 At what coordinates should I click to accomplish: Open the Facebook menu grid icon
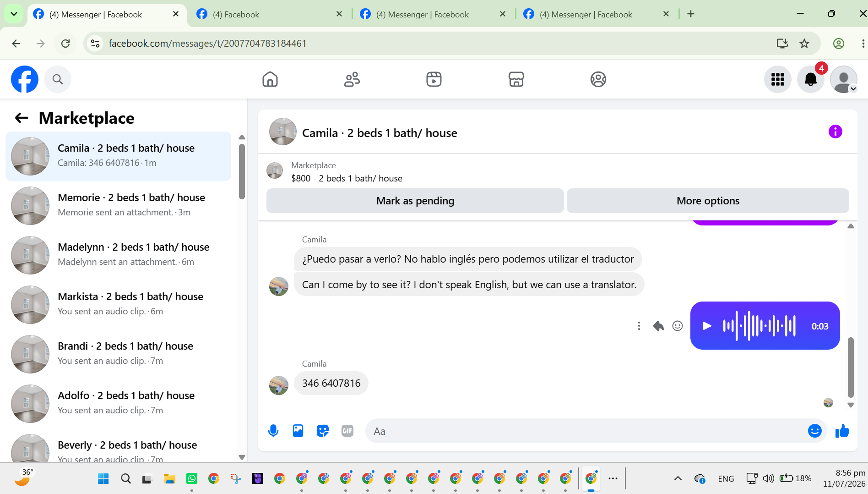778,79
